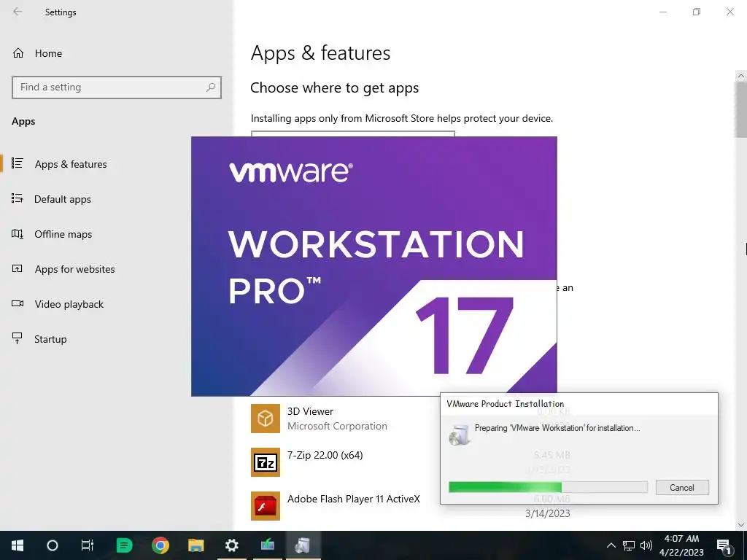Click the Settings vertical scrollbar thumb
The width and height of the screenshot is (747, 560).
pos(740,109)
